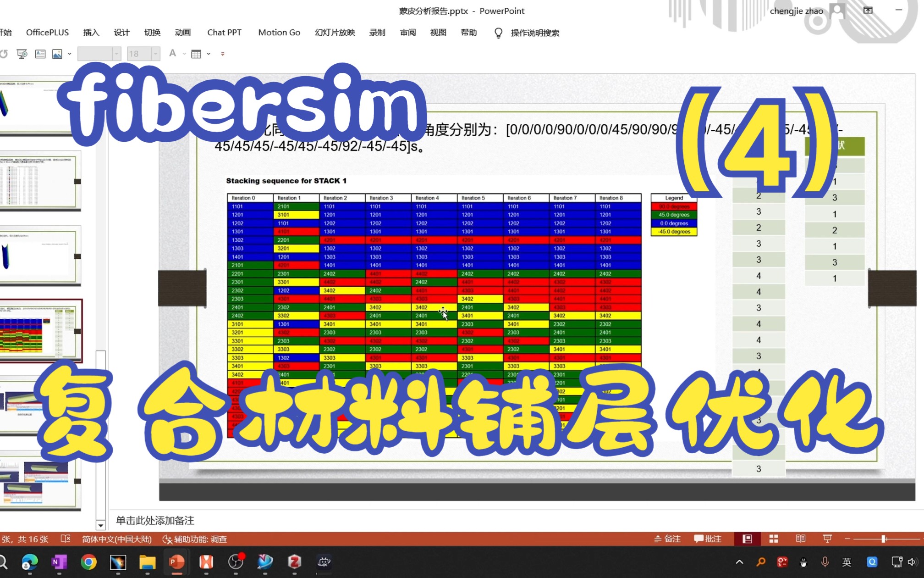Click the undo/redo arrow icon
The width and height of the screenshot is (924, 578).
pos(4,54)
